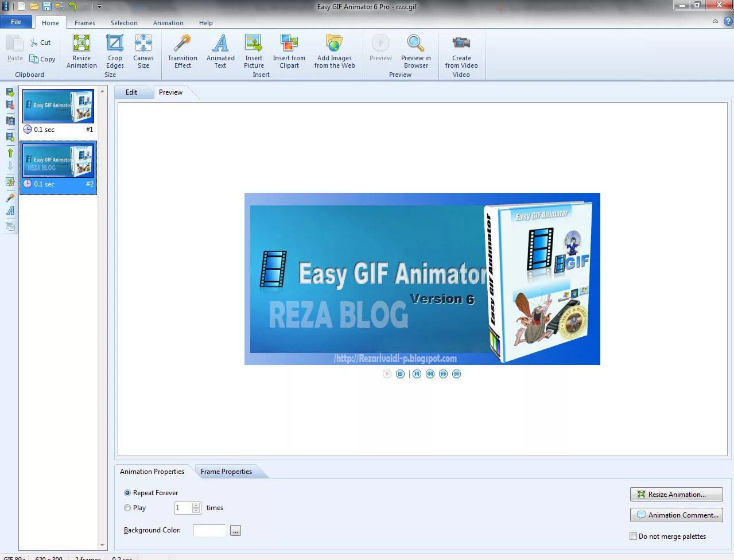
Task: Open the ribbon Help question mark icon
Action: pyautogui.click(x=728, y=21)
